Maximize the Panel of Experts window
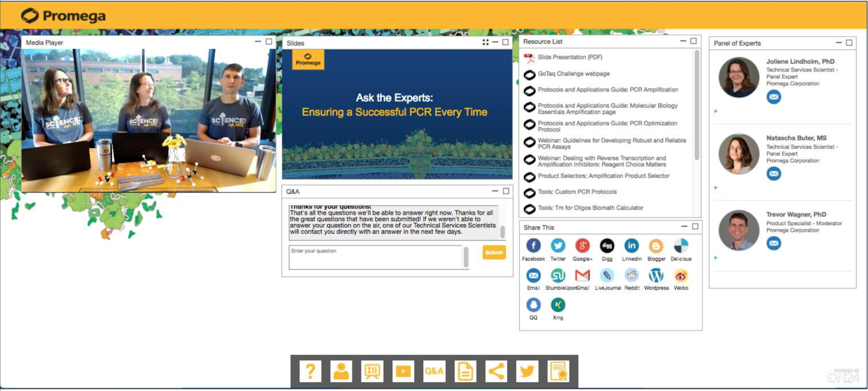868x391 pixels. pyautogui.click(x=849, y=42)
